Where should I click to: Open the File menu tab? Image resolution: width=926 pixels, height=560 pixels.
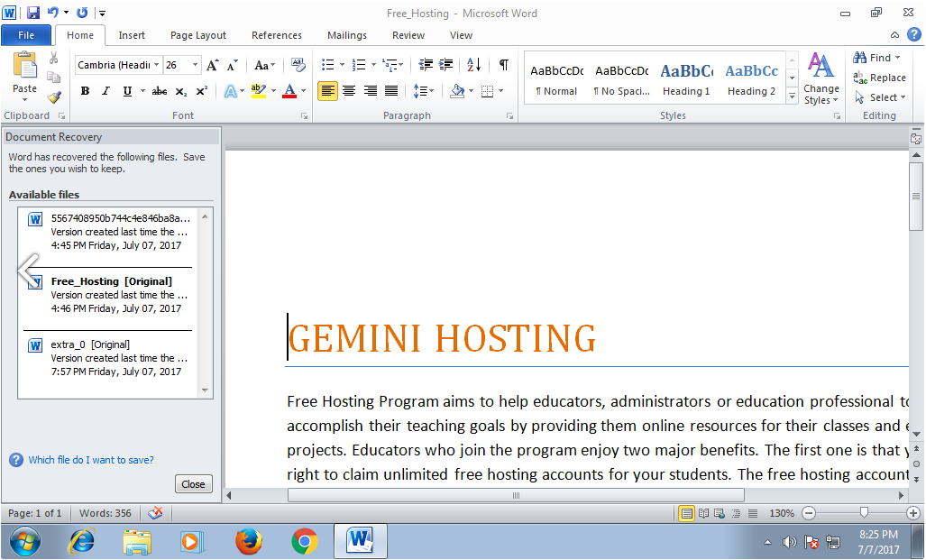(26, 35)
